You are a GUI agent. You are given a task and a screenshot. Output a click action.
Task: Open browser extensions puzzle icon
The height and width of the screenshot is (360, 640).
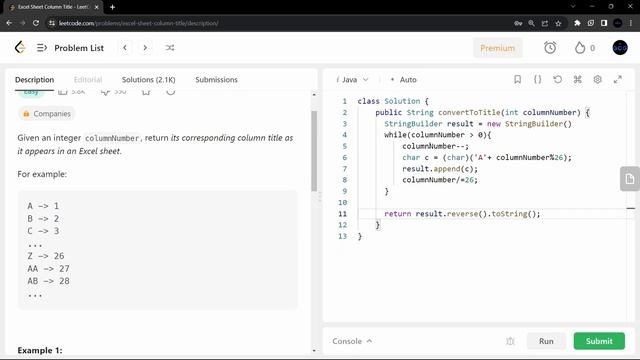(x=577, y=23)
